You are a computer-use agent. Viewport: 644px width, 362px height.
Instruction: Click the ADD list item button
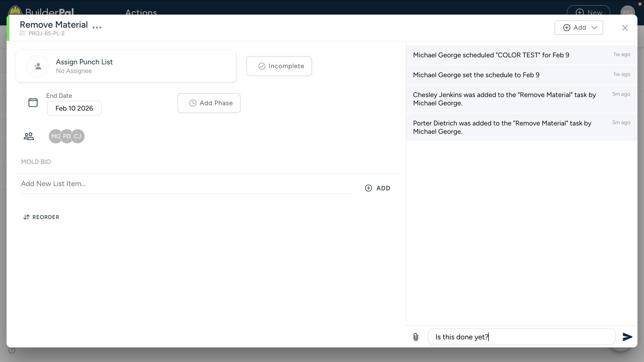378,188
